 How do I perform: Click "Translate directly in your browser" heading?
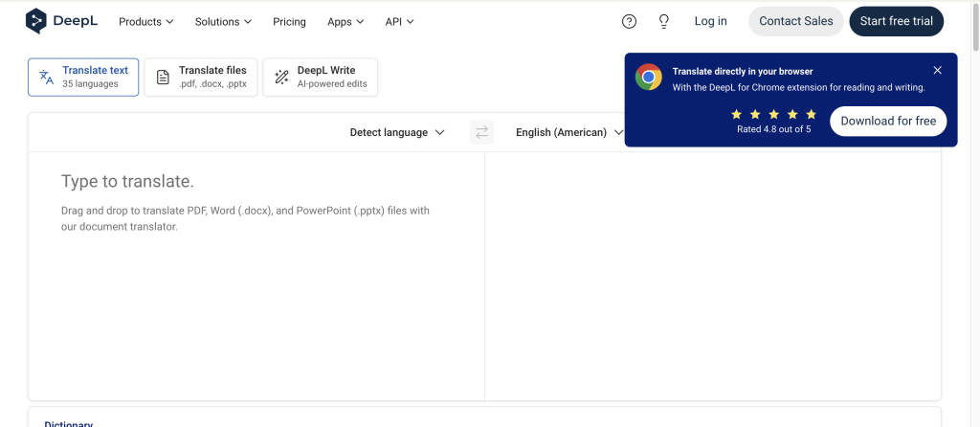pos(743,71)
